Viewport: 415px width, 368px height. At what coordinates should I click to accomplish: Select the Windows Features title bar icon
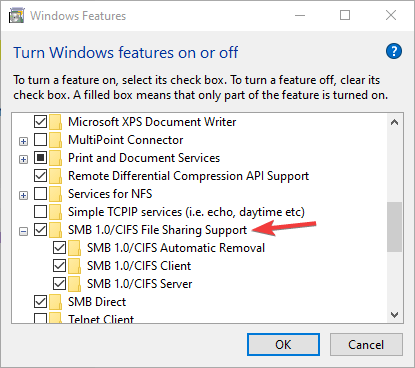point(17,16)
